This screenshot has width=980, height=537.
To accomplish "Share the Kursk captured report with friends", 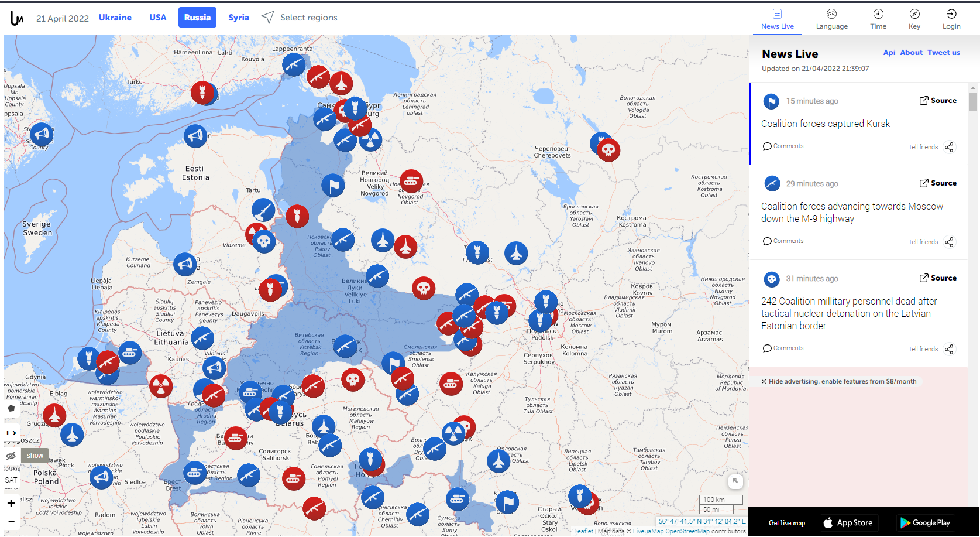I will click(931, 147).
